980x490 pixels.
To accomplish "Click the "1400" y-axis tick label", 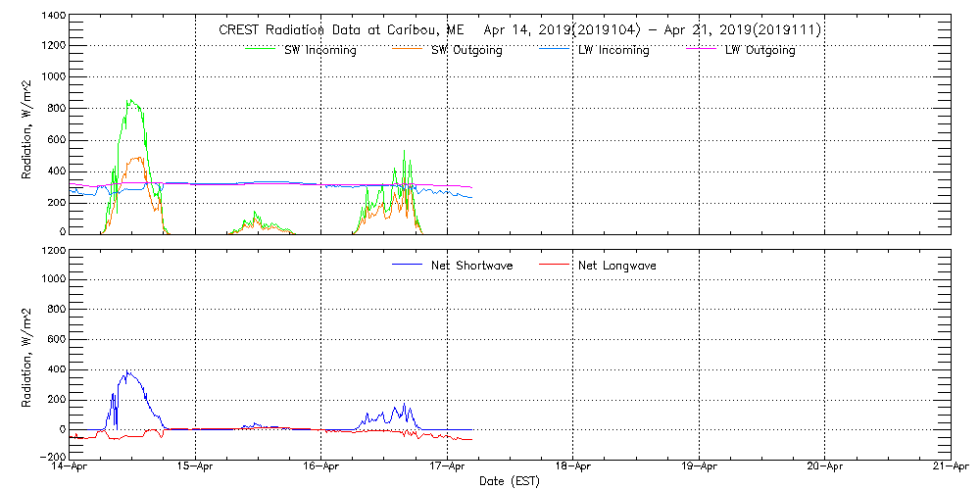I will [x=52, y=15].
